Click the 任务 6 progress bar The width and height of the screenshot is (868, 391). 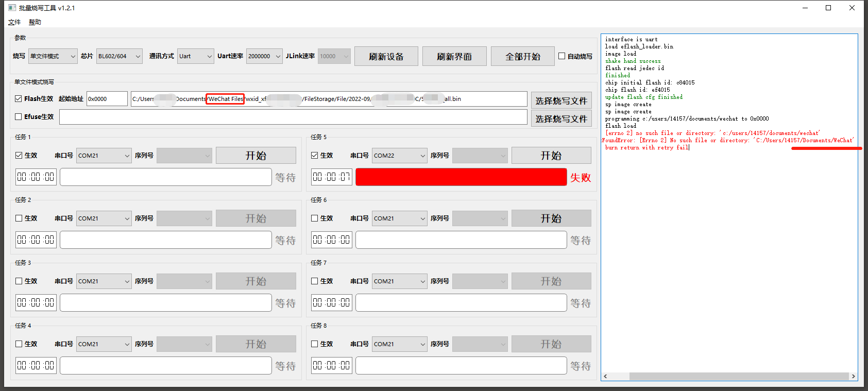[461, 240]
